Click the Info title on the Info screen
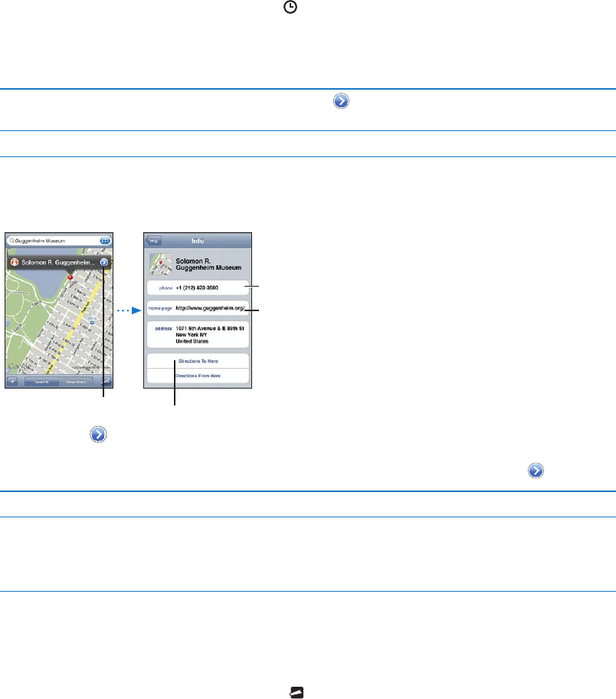Viewport: 616px width, 699px height. 198,241
